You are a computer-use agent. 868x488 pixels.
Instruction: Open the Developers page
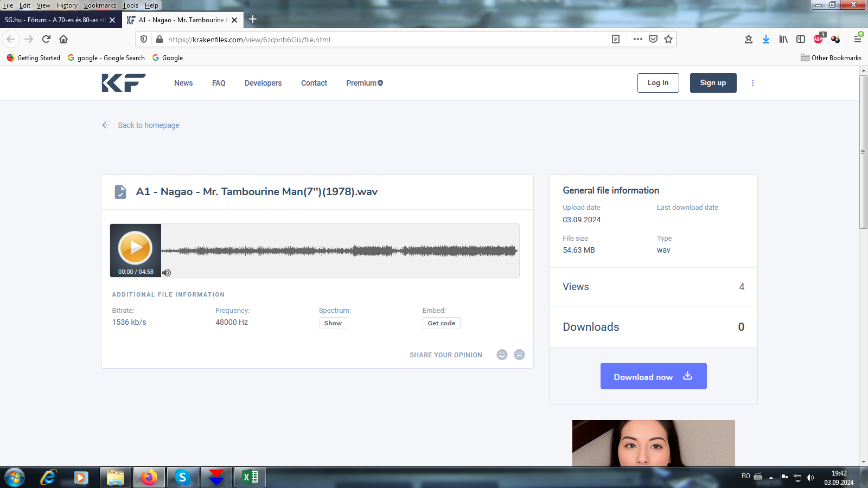pyautogui.click(x=263, y=83)
